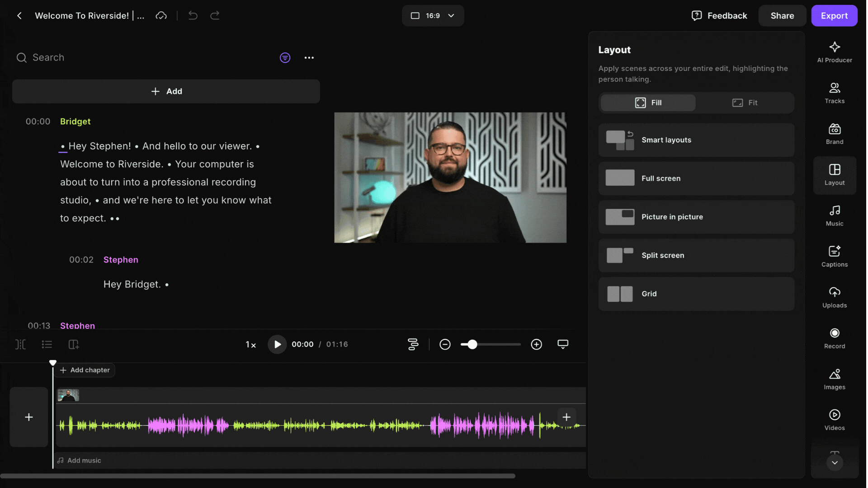868x488 pixels.
Task: Open the Tracks sidebar icon
Action: coord(834,93)
